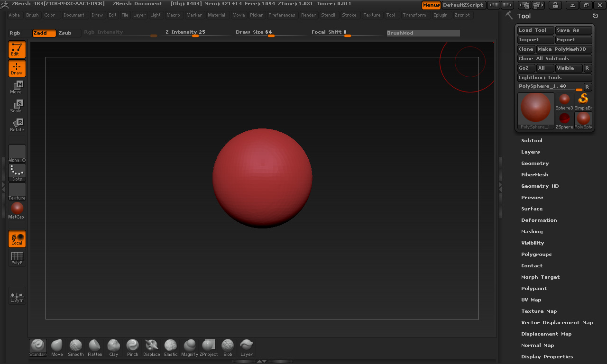
Task: Select the Move brush
Action: pyautogui.click(x=57, y=347)
